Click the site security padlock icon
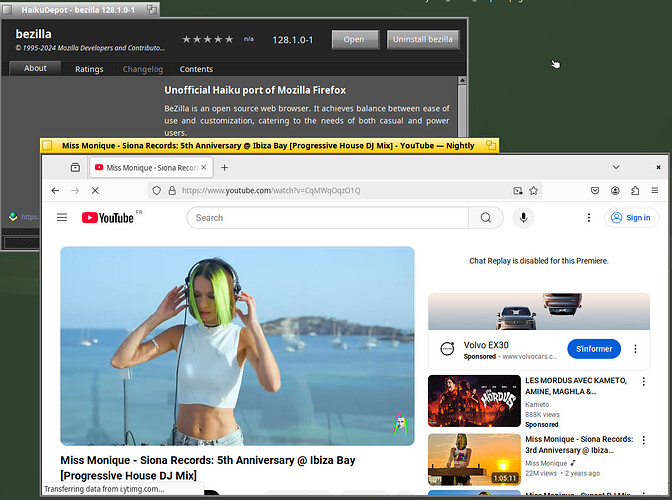This screenshot has height=500, width=672. coord(172,191)
